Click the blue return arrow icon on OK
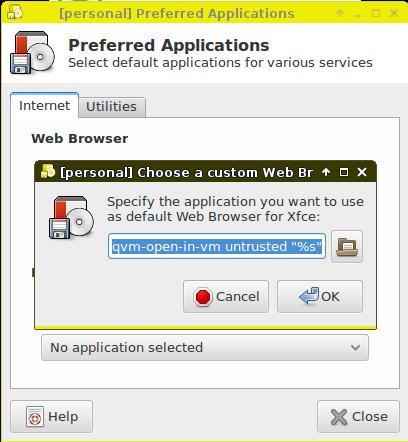 click(x=309, y=296)
